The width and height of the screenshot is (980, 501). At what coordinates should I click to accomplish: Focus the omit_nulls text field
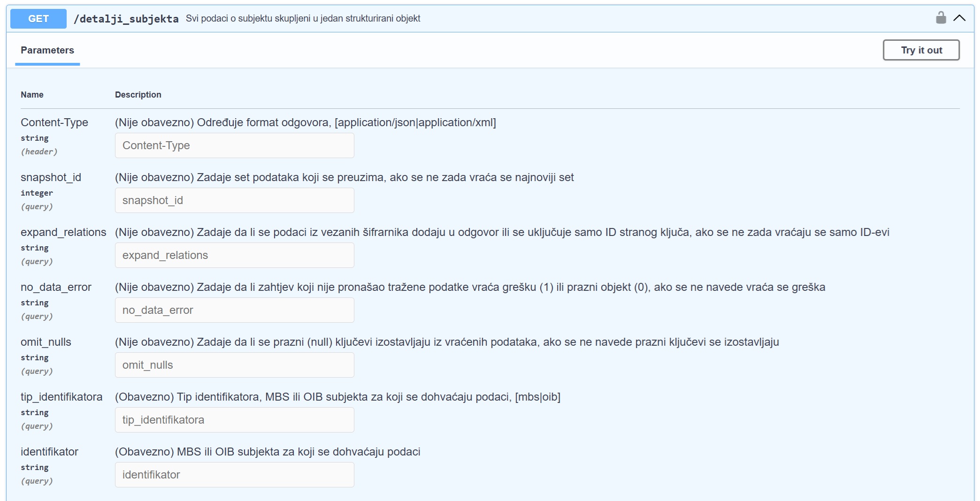coord(234,365)
